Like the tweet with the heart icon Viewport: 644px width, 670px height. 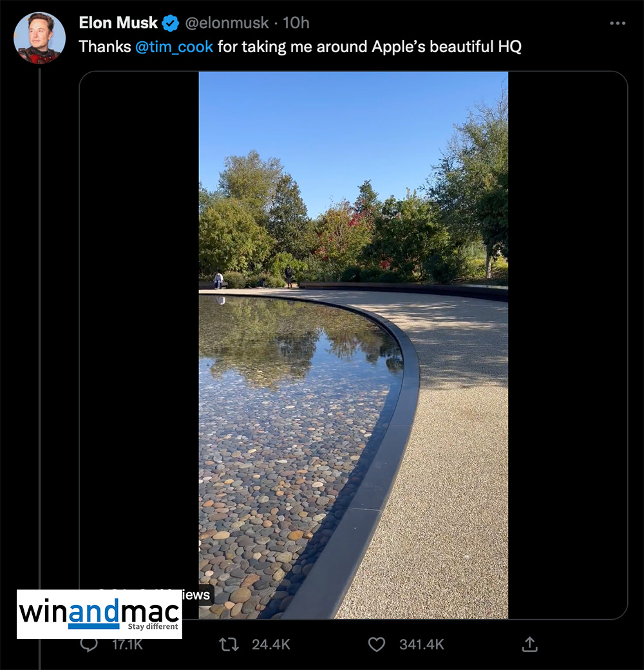point(377,644)
